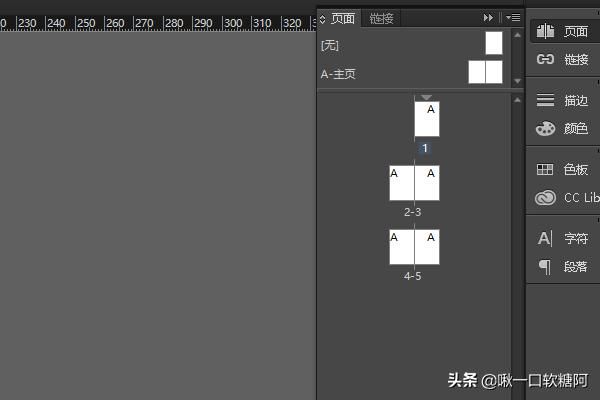600x400 pixels.
Task: Click the 4-5 spread label
Action: [x=412, y=276]
